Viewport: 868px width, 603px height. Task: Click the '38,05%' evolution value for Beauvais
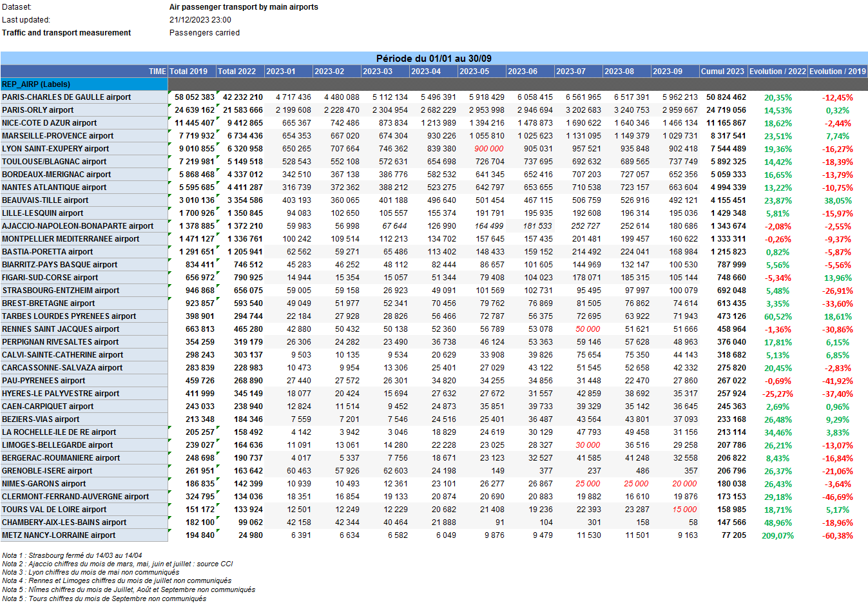tap(838, 200)
